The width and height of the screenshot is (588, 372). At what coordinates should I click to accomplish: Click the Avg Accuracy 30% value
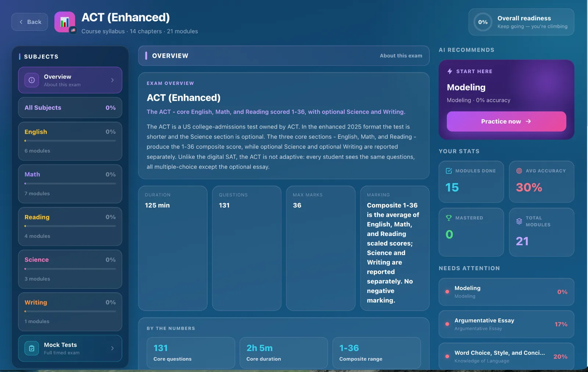click(529, 187)
